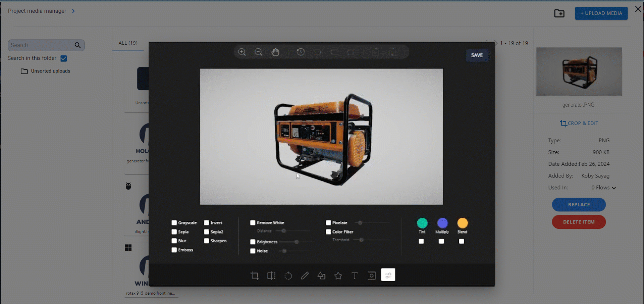
Task: Click the Brightness slider handle
Action: click(297, 242)
